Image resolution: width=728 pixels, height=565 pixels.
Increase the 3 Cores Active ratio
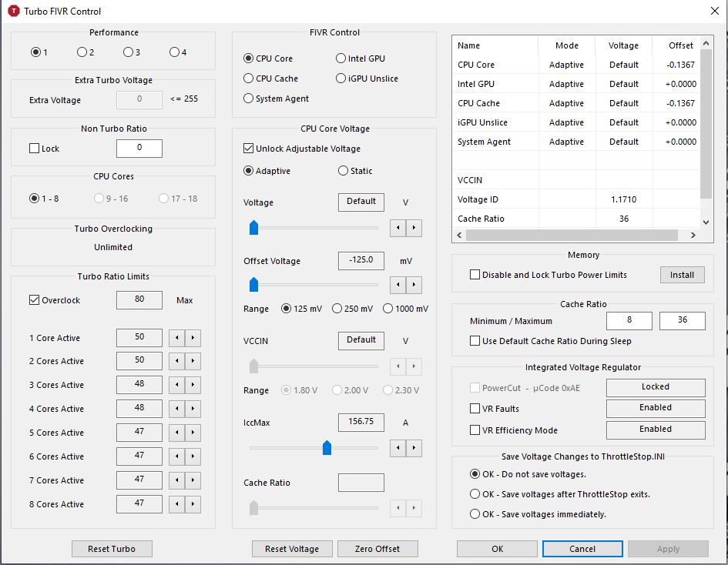[x=193, y=385]
